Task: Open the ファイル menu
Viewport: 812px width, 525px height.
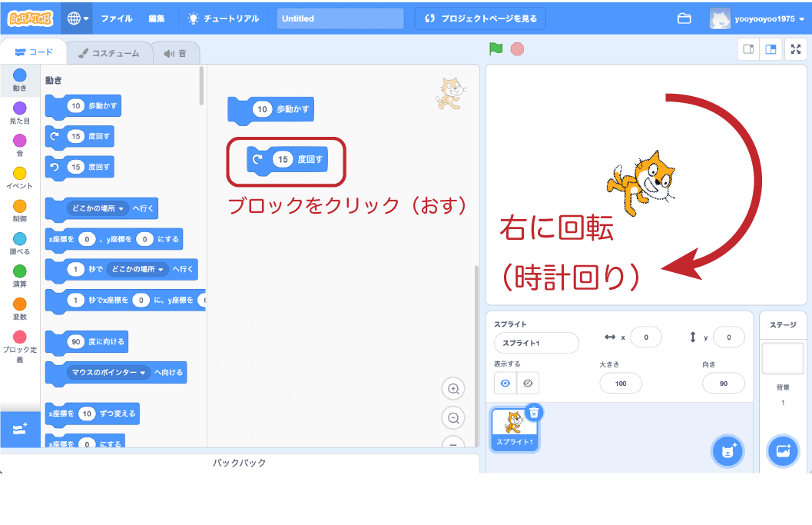Action: 117,18
